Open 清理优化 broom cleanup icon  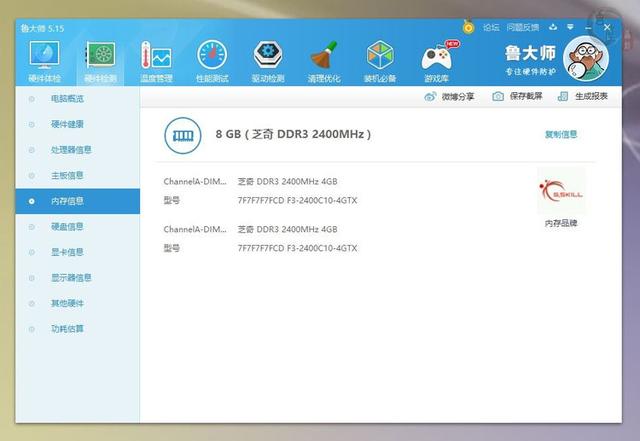[324, 54]
